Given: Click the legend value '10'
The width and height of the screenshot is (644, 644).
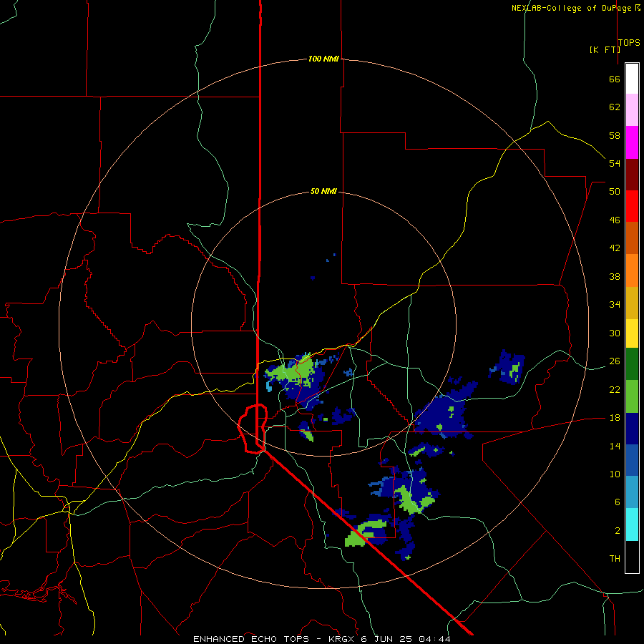Looking at the screenshot, I should coord(615,474).
